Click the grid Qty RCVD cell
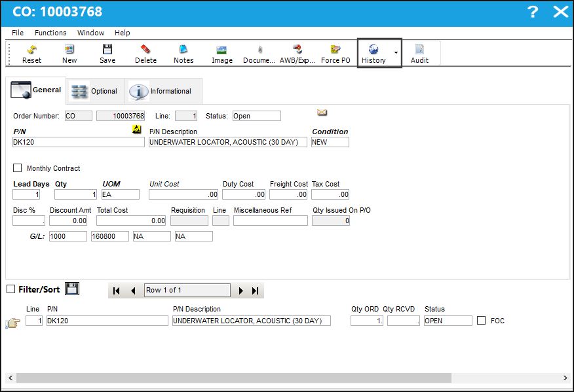Image resolution: width=574 pixels, height=392 pixels. (x=404, y=321)
